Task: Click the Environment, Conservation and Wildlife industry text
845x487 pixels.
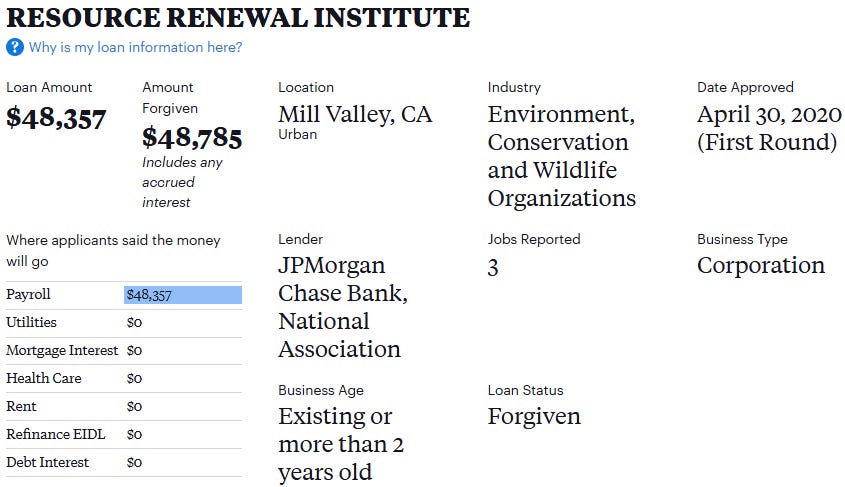Action: tap(562, 156)
